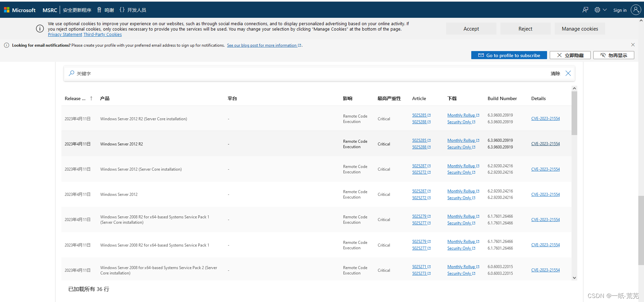Click table scrollbar up arrow

tap(574, 88)
